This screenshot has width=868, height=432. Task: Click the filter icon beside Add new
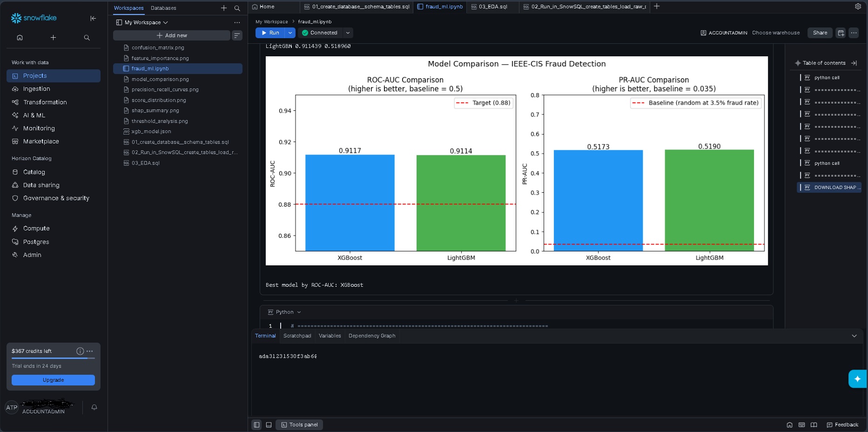(x=237, y=35)
